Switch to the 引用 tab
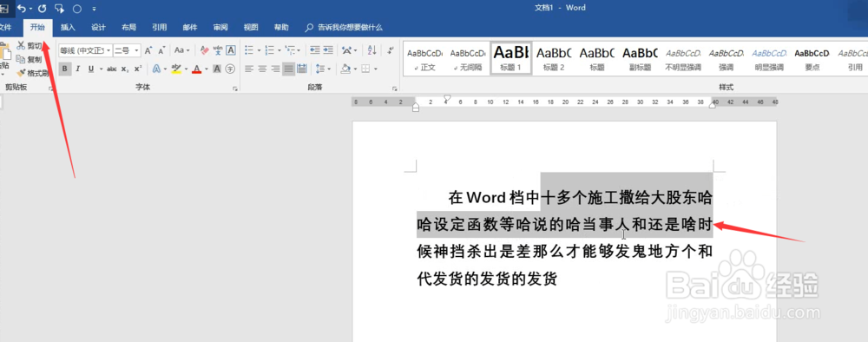 pyautogui.click(x=160, y=27)
